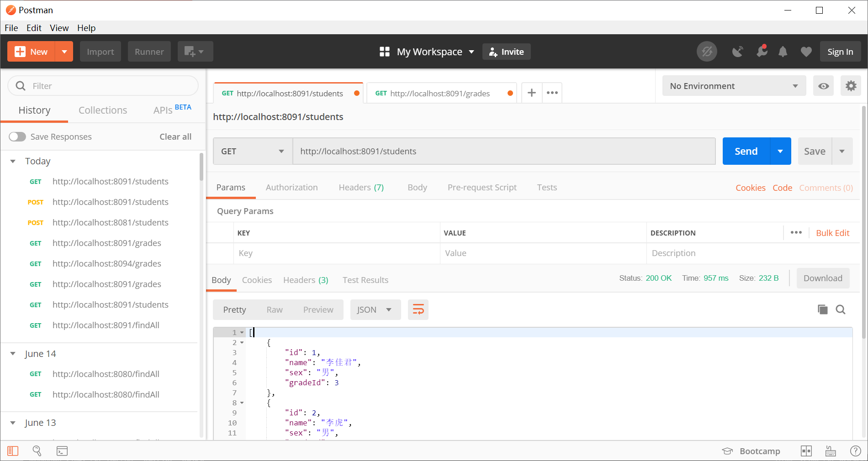Open the Cookies link
The height and width of the screenshot is (461, 868).
point(750,188)
